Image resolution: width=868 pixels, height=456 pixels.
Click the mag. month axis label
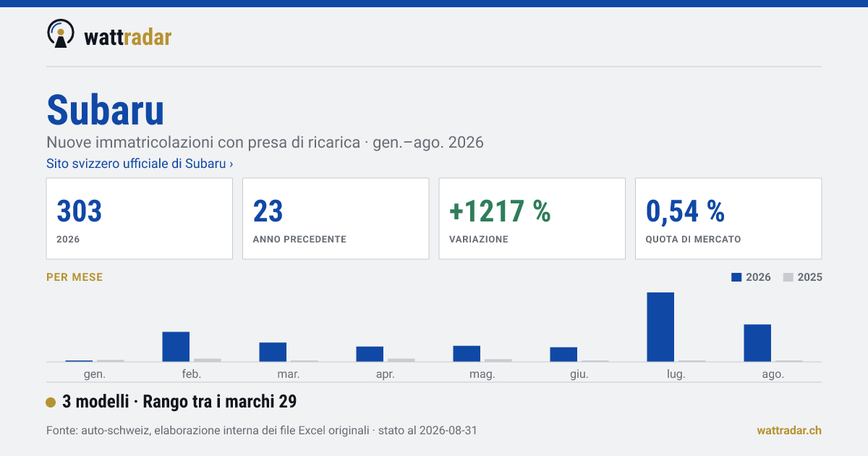click(482, 374)
